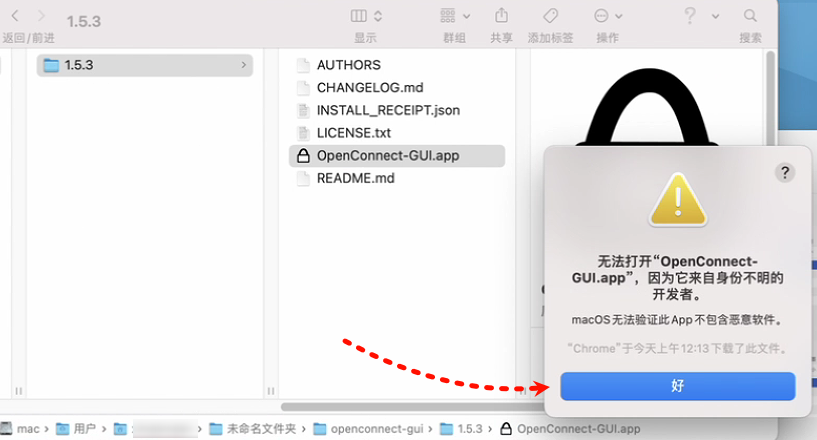Open the group-by dropdown in toolbar

tap(455, 16)
